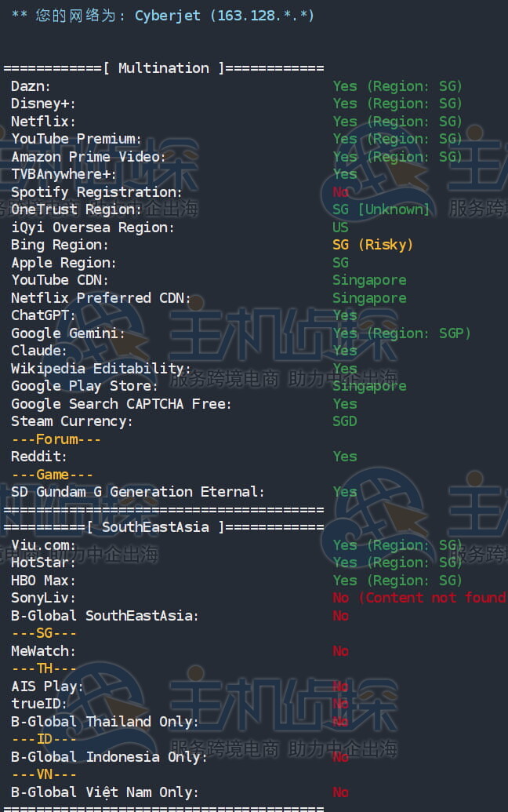The image size is (508, 812).
Task: Click the B-Global Việt Nam Only line
Action: point(105,792)
